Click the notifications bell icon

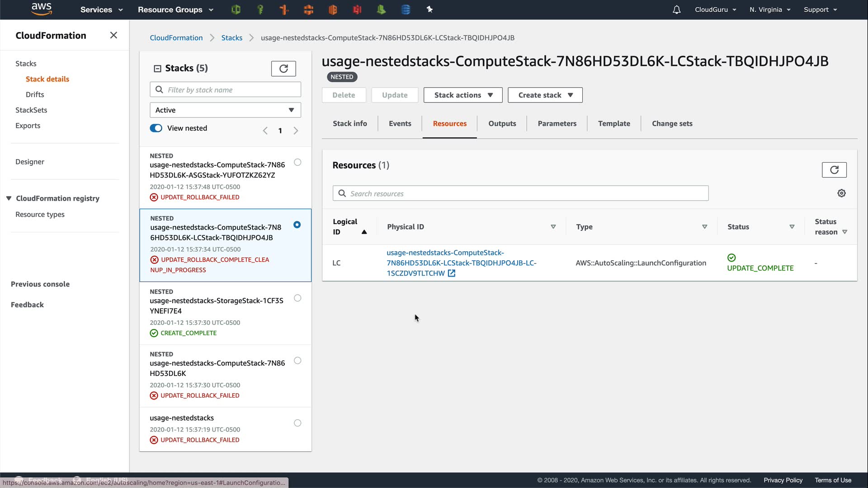click(x=676, y=9)
